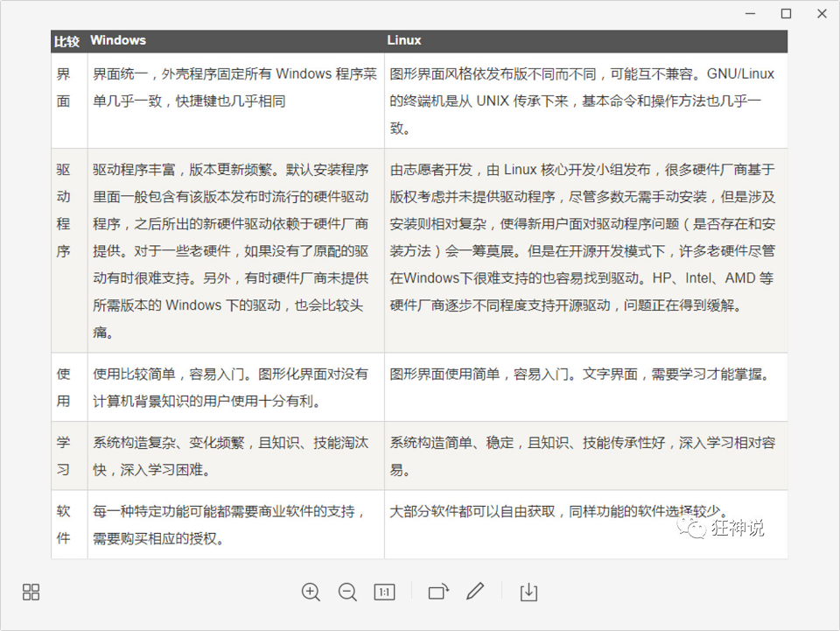
Task: Click the text starting 图形界面风格依发布版
Action: tap(582, 101)
